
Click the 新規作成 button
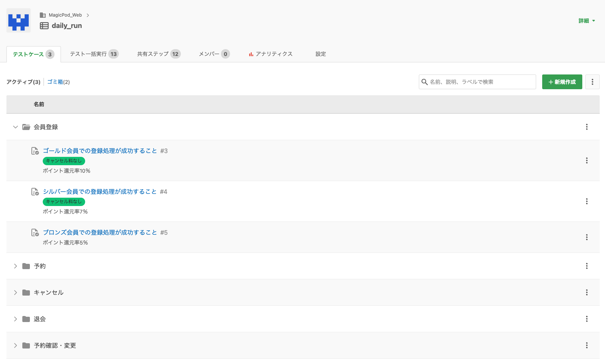562,82
